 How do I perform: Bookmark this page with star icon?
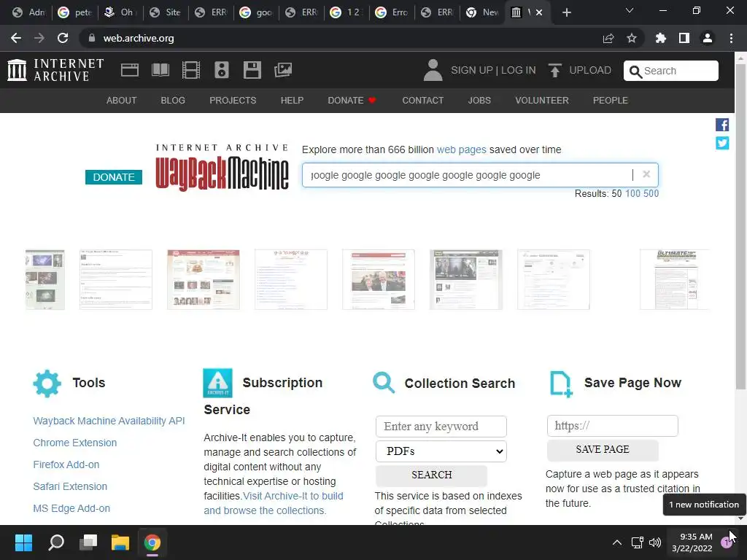click(631, 38)
